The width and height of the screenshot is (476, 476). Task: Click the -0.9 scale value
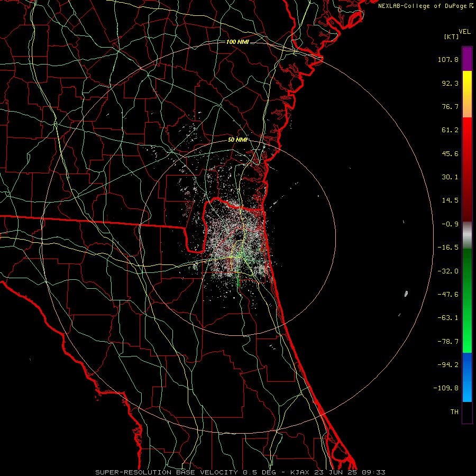450,224
